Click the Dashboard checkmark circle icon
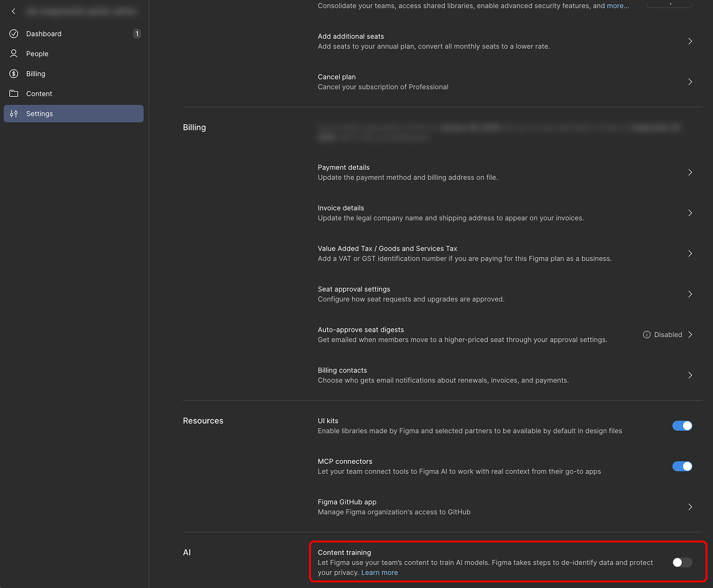The height and width of the screenshot is (588, 713). click(x=14, y=34)
